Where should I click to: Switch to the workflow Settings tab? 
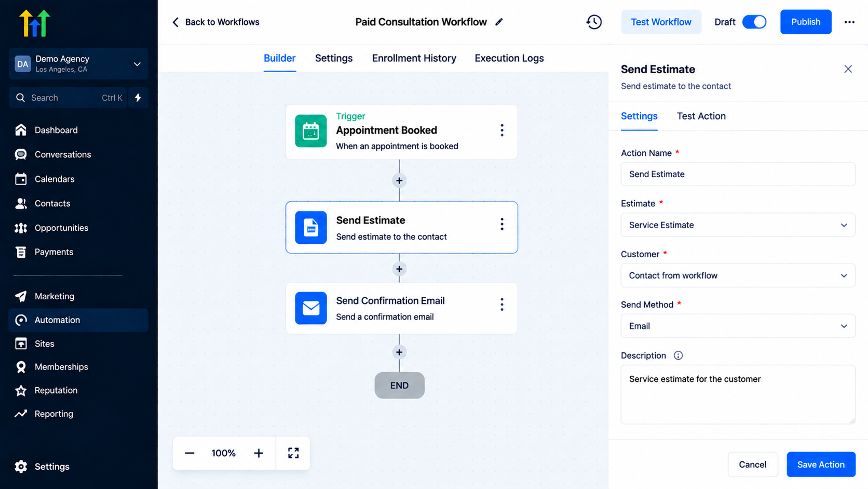[334, 58]
